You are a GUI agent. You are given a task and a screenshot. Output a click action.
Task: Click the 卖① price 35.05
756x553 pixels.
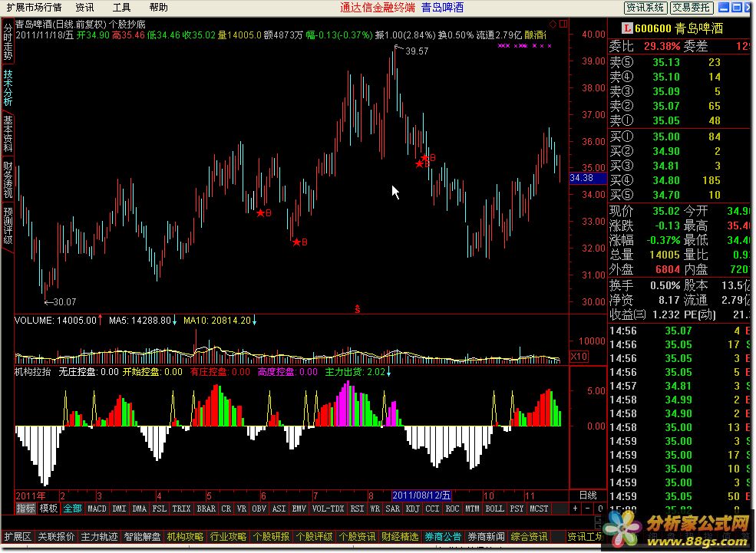click(666, 120)
